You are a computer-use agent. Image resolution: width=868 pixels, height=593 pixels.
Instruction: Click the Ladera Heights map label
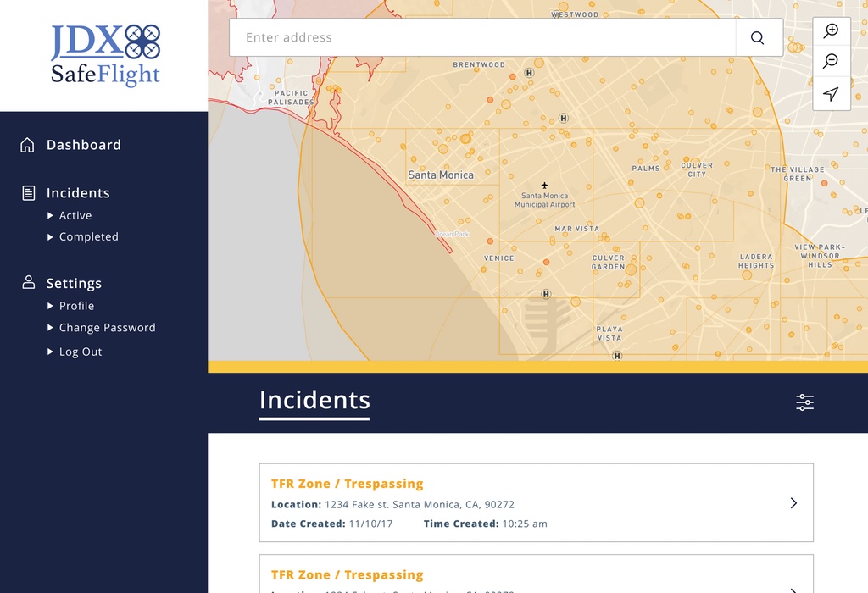755,261
